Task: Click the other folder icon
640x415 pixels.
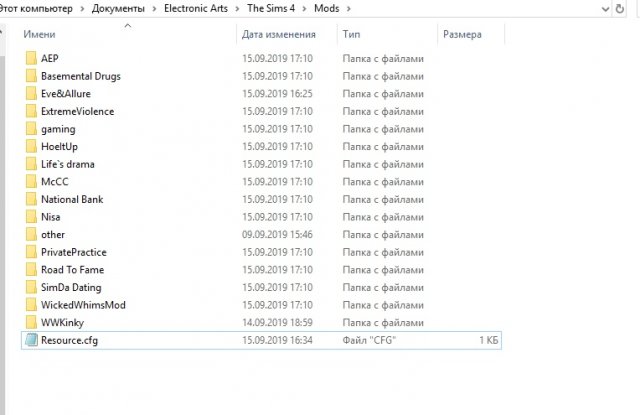Action: tap(31, 235)
